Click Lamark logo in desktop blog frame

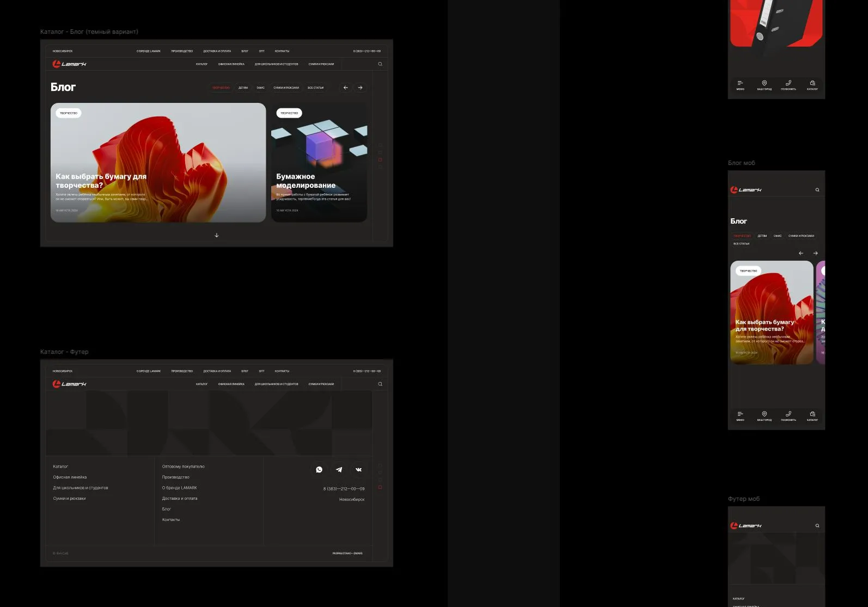coord(69,64)
